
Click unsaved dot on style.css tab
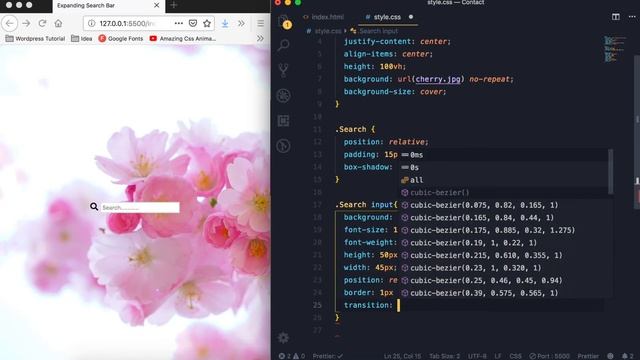[411, 17]
